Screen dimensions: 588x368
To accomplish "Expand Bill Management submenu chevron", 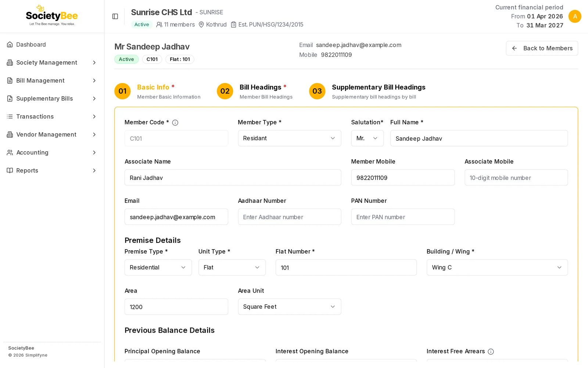I will coord(94,81).
